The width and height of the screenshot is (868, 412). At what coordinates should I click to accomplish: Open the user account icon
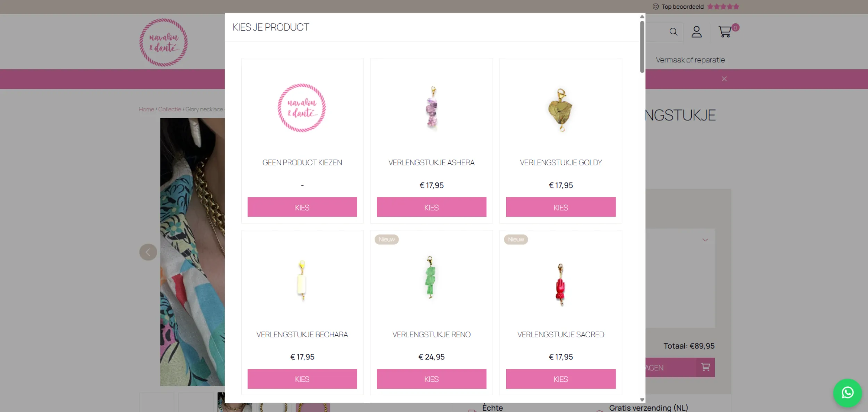point(696,32)
